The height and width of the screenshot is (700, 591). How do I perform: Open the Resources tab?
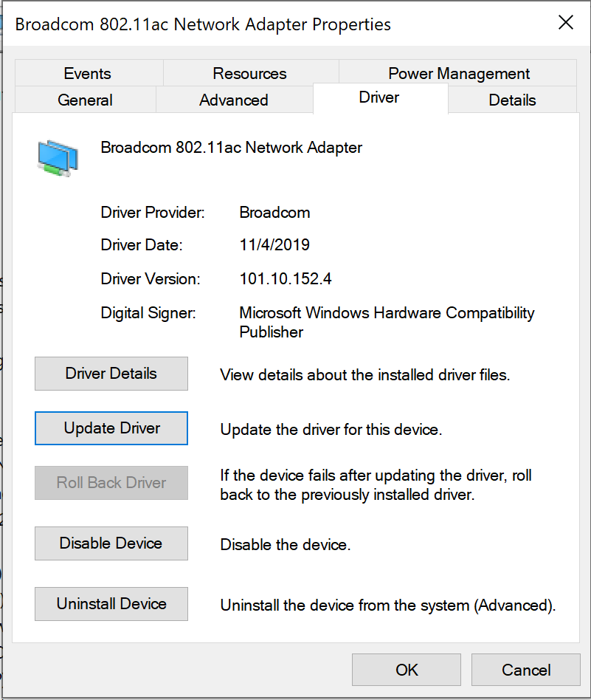tap(249, 74)
